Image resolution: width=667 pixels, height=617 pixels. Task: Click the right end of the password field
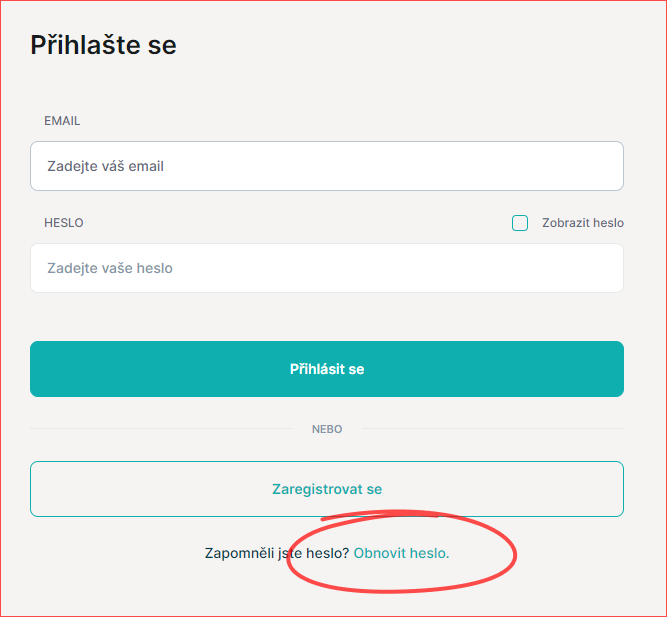tap(600, 268)
